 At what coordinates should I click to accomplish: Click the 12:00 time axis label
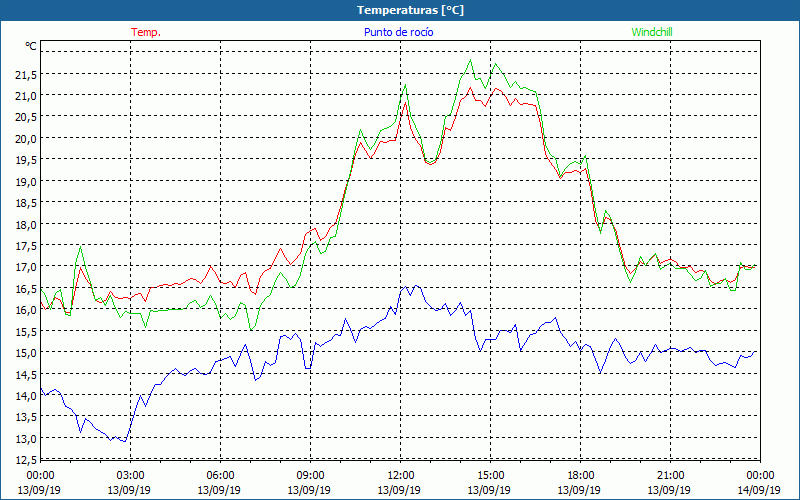click(401, 476)
